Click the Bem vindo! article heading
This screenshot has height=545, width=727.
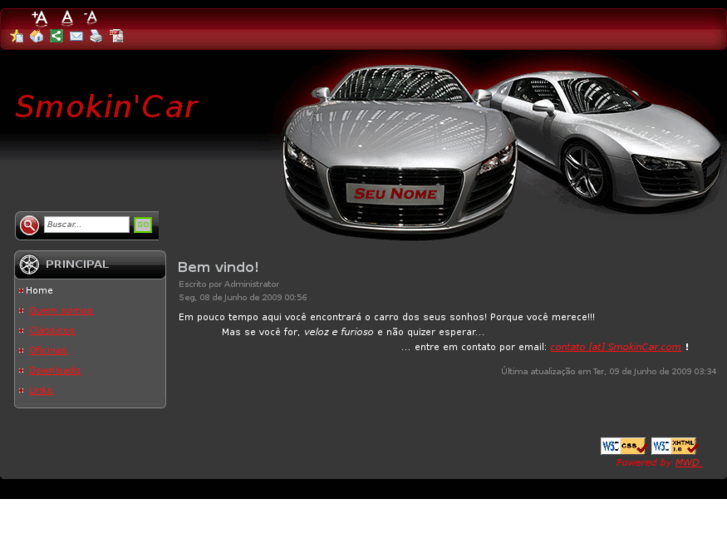coord(218,267)
